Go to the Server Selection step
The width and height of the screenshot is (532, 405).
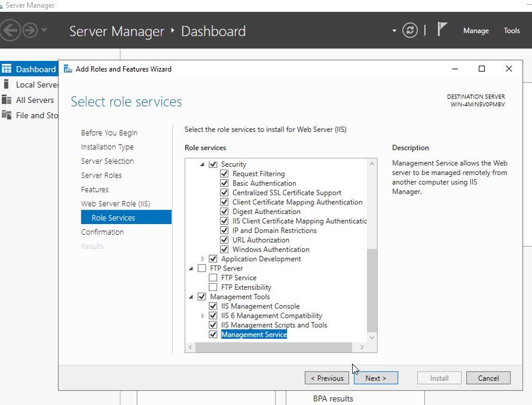coord(108,161)
